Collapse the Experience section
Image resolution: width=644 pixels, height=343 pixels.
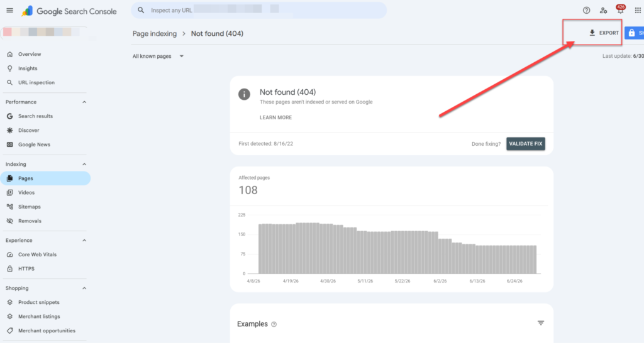tap(84, 241)
